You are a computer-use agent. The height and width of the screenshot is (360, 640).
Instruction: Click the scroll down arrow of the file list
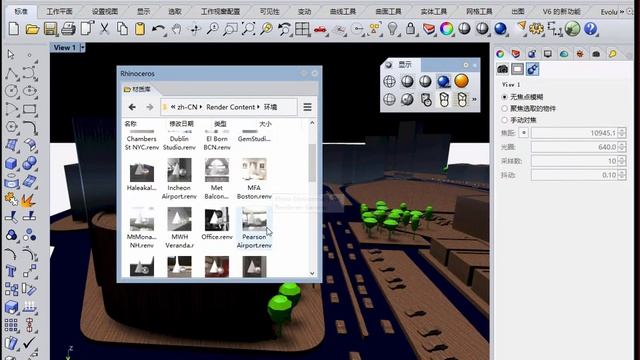tap(312, 273)
